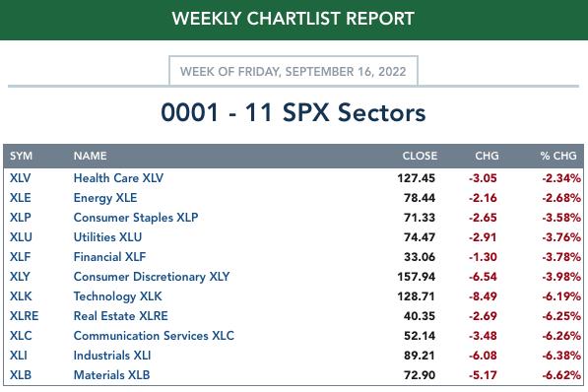Open the XLV symbol link
The width and height of the screenshot is (588, 392).
tap(21, 178)
